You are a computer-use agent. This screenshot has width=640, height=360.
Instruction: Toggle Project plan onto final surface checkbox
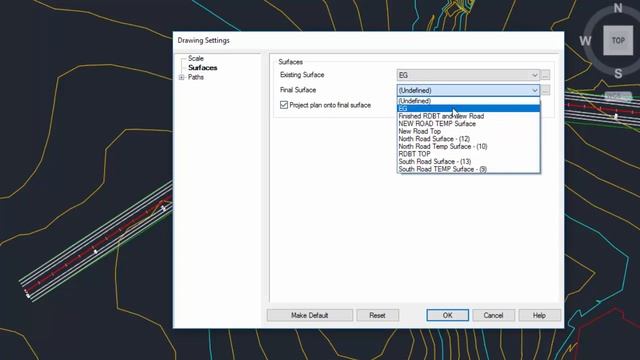point(284,105)
